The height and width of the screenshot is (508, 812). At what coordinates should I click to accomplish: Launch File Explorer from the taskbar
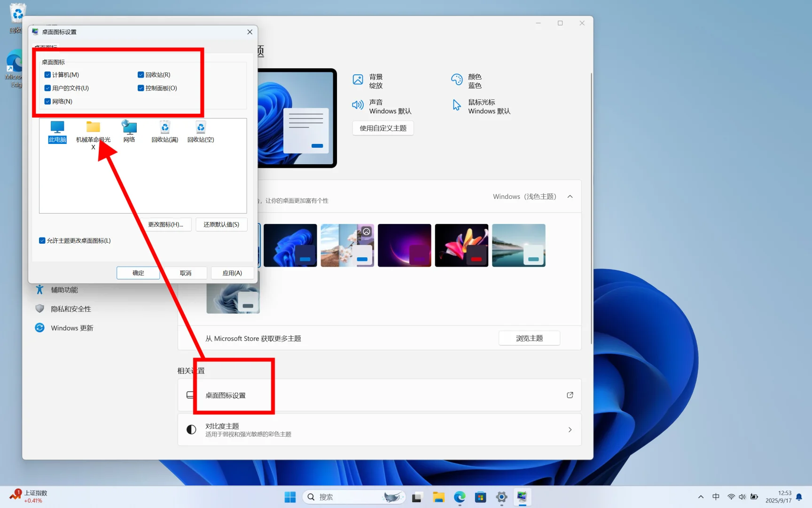coord(439,497)
